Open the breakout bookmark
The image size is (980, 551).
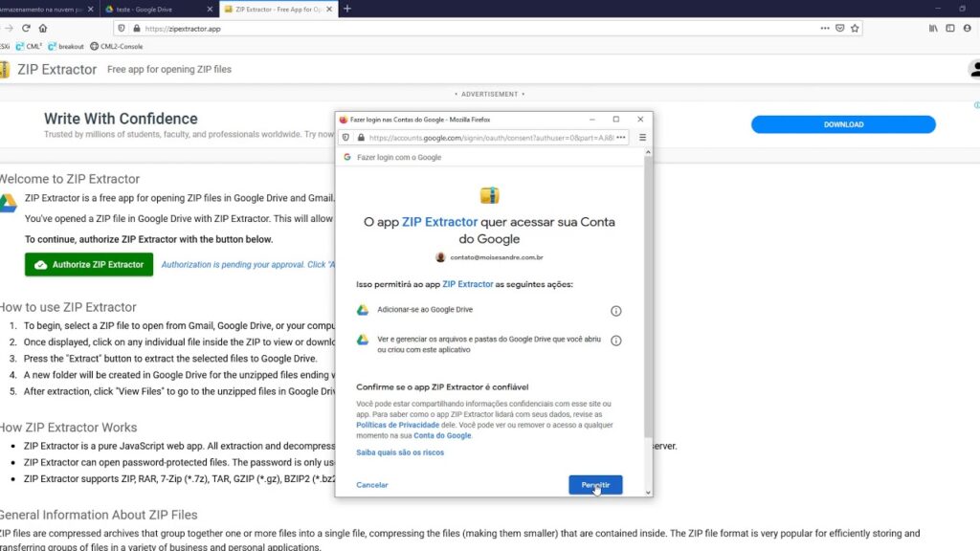[x=66, y=46]
